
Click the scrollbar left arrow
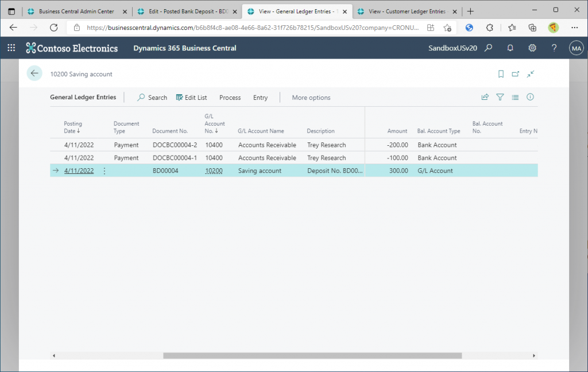[54, 355]
